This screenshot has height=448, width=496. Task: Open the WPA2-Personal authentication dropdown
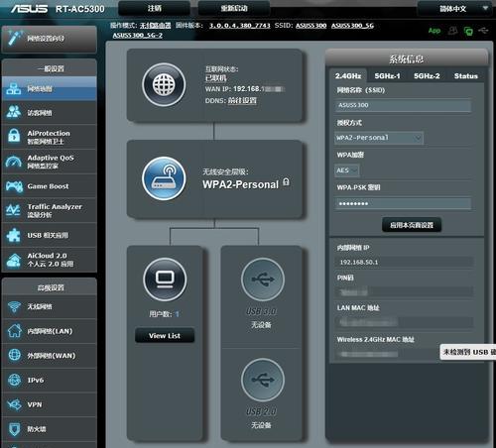(x=379, y=138)
